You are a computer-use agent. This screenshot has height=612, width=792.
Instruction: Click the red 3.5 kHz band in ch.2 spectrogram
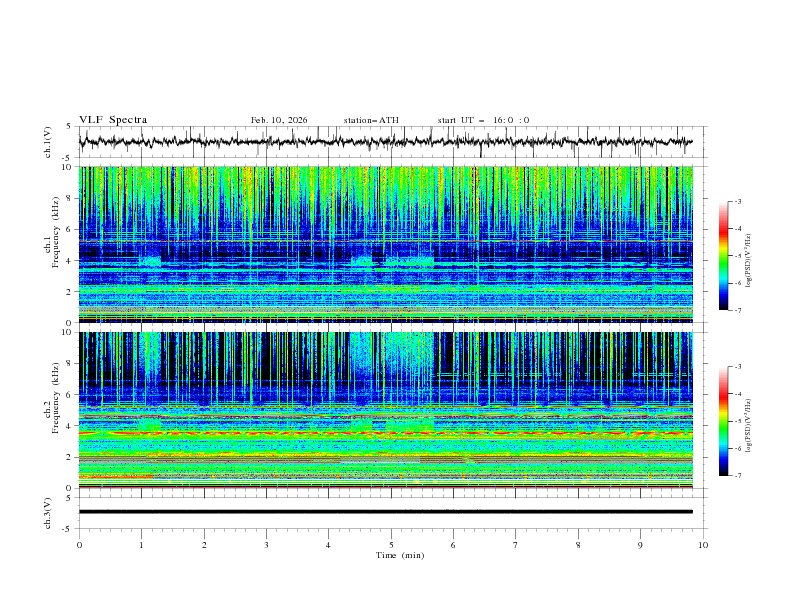385,433
